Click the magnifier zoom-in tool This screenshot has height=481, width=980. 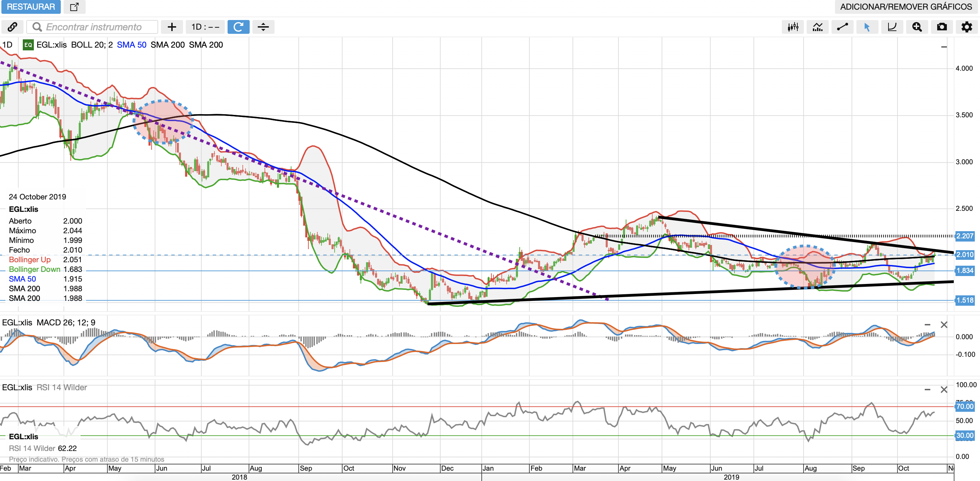pyautogui.click(x=917, y=27)
